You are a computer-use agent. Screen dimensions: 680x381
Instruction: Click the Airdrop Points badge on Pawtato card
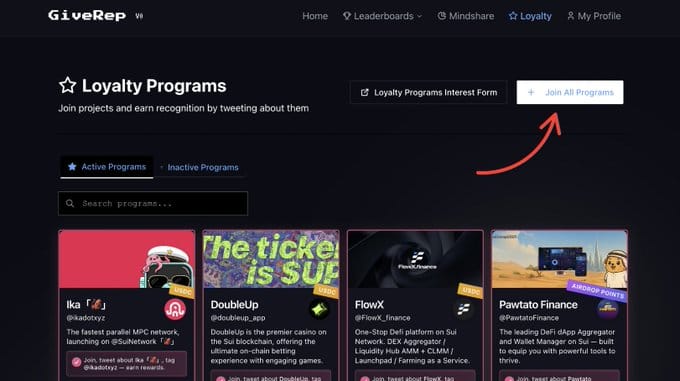597,291
